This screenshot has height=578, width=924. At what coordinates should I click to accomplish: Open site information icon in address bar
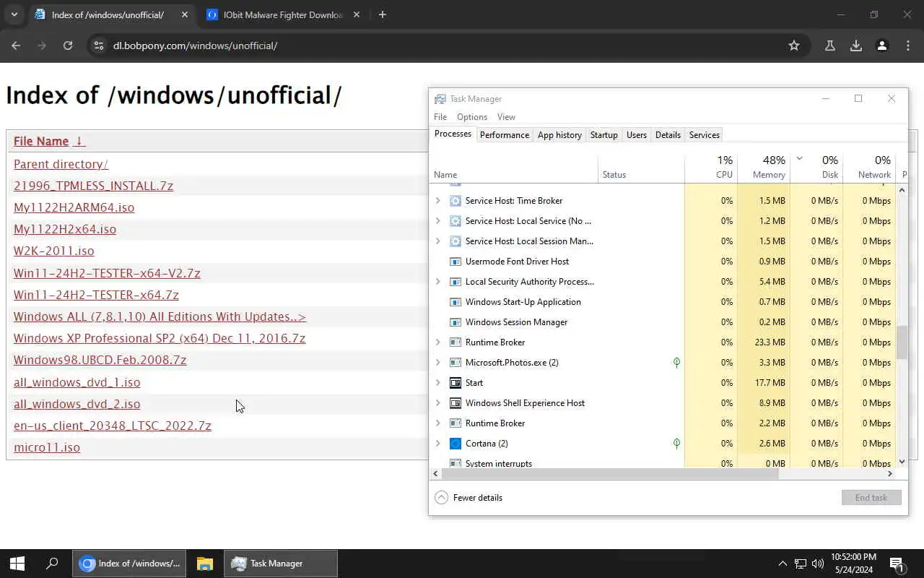click(98, 46)
